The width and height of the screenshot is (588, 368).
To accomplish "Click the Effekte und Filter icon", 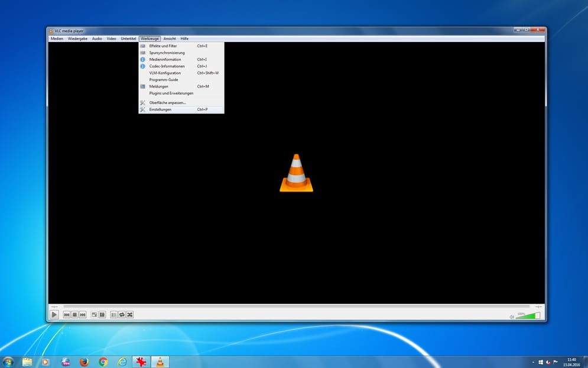I will [142, 46].
